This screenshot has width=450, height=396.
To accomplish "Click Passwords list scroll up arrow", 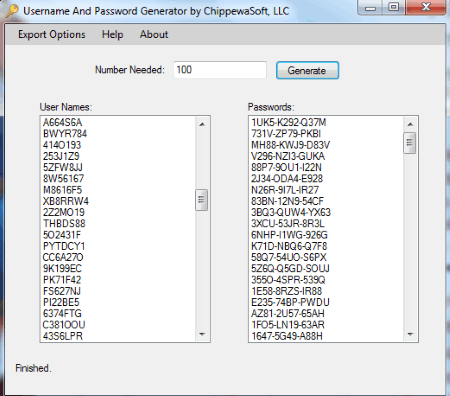I will (410, 124).
